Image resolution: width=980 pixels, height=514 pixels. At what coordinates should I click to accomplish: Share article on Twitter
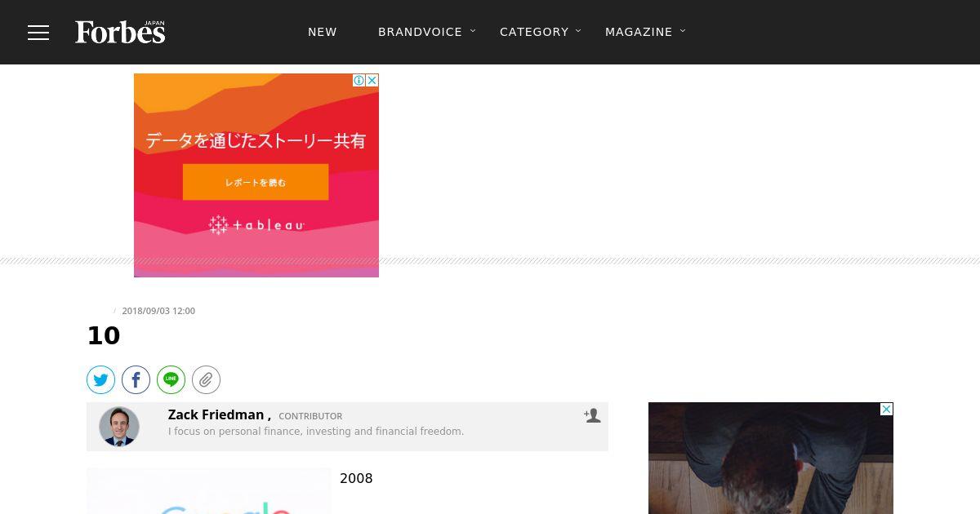tap(101, 379)
